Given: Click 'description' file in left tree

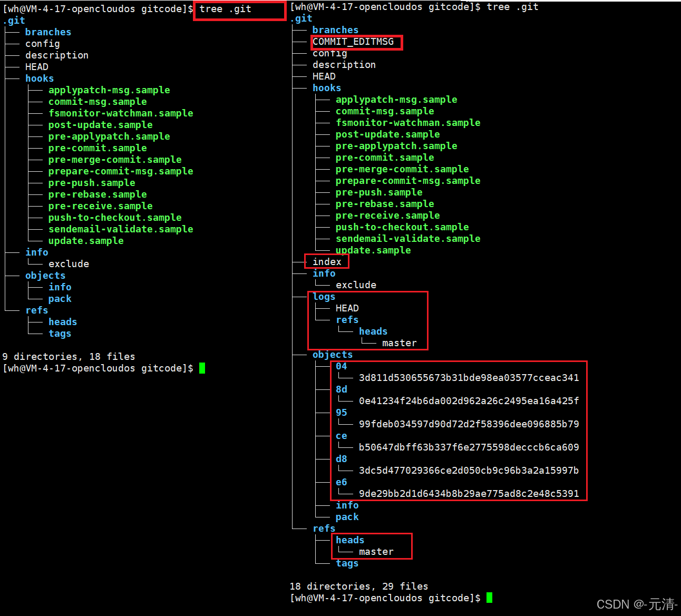Looking at the screenshot, I should tap(56, 55).
